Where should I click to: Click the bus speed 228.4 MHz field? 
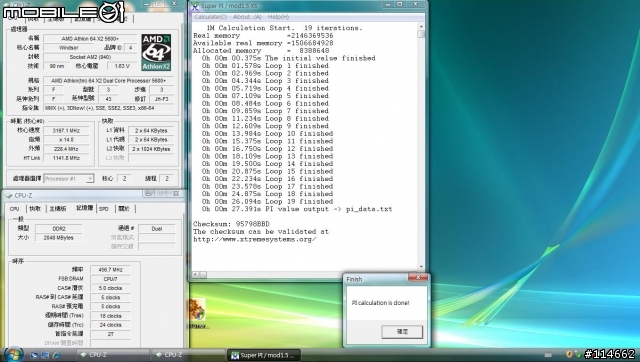(x=67, y=149)
